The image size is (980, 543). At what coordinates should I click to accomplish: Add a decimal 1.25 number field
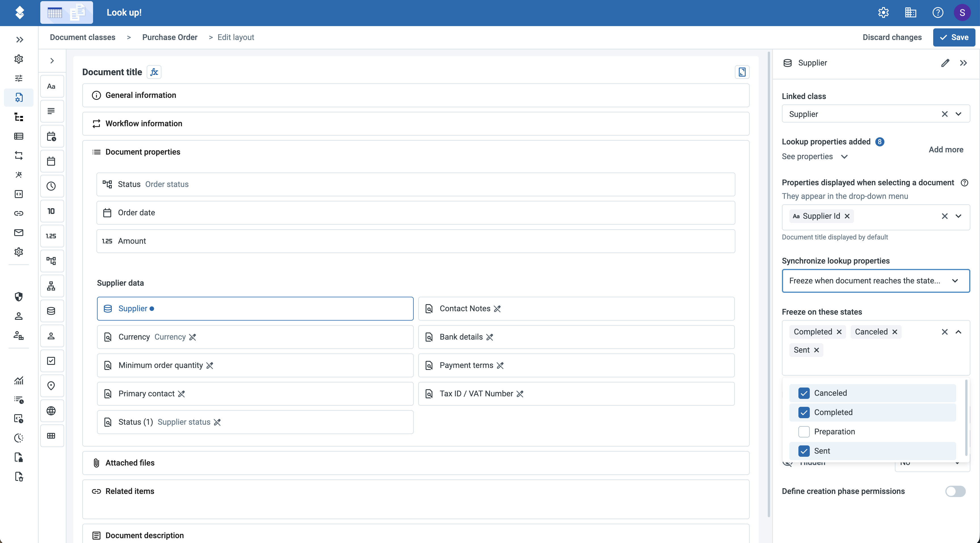[x=52, y=236]
